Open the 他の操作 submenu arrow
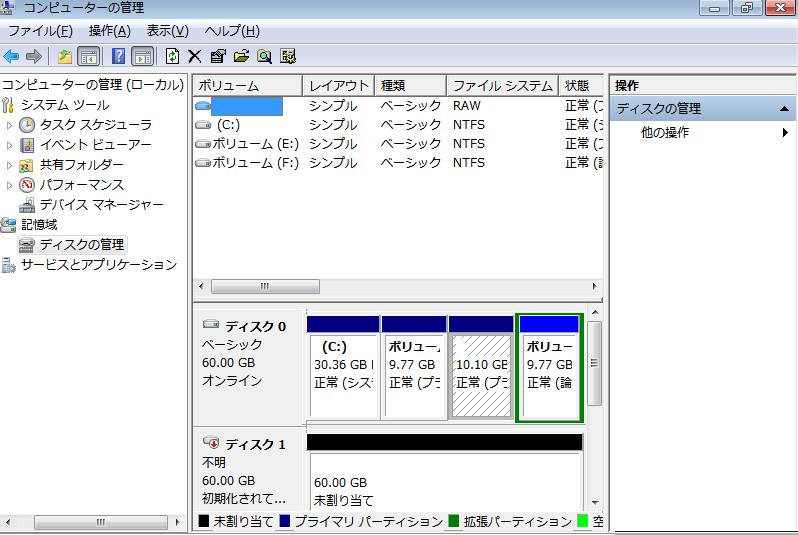This screenshot has height=535, width=798. click(x=785, y=132)
